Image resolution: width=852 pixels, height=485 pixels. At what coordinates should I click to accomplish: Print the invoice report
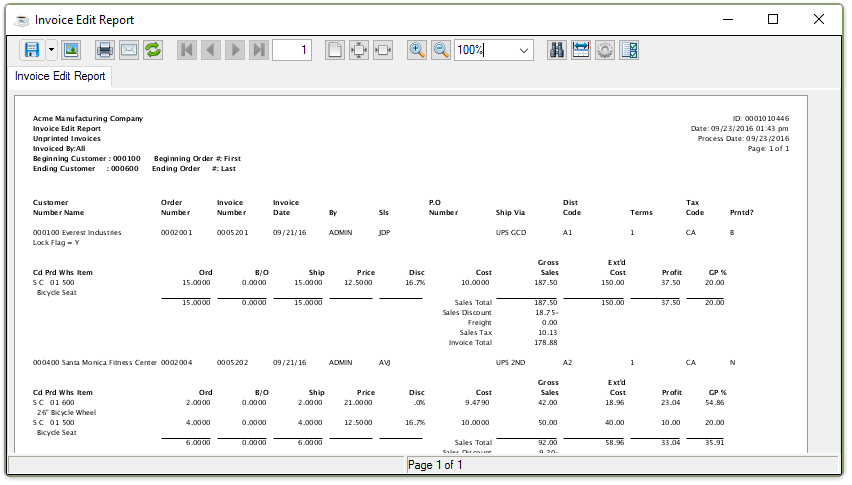coord(105,50)
